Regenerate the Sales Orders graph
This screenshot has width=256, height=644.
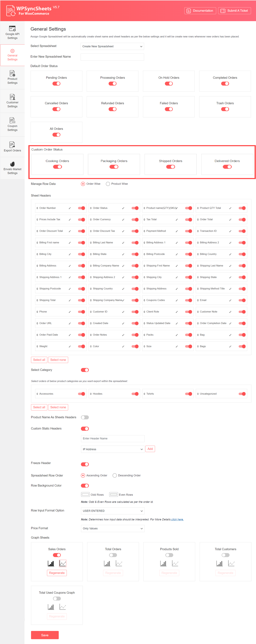coord(57,573)
